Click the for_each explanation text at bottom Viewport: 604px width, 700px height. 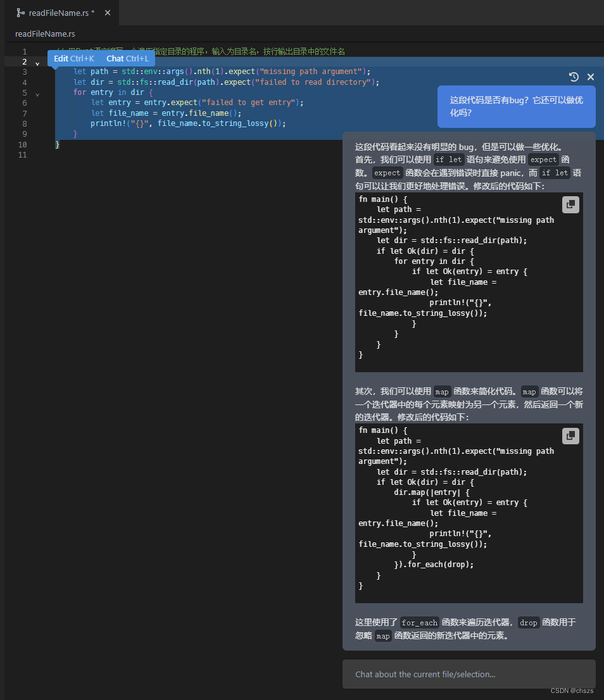point(465,628)
